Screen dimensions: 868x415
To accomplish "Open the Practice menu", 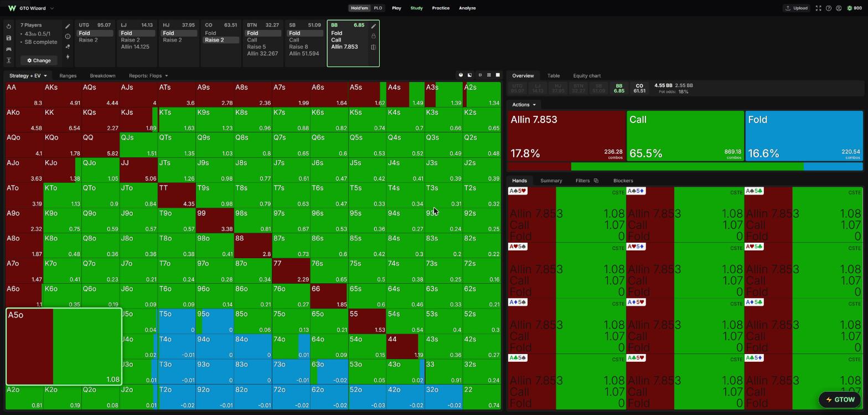I will point(441,8).
